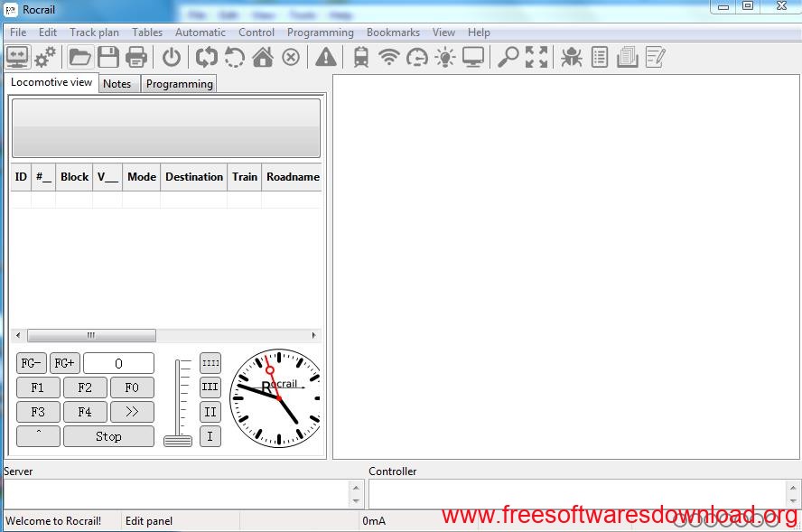Click the locomotive image display panel

(x=166, y=128)
